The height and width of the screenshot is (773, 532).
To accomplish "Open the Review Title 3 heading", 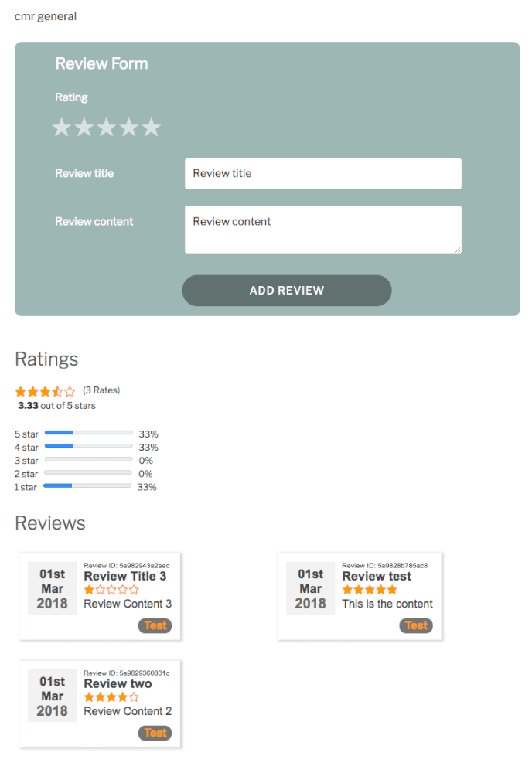I will [x=125, y=576].
